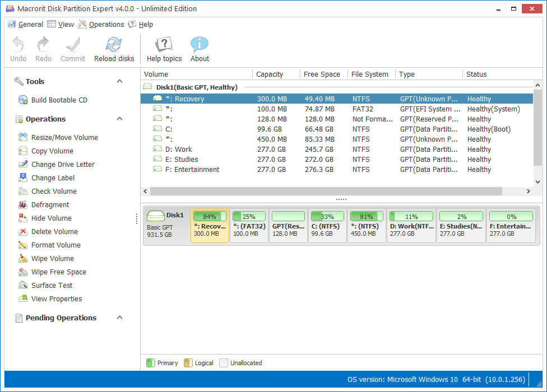
Task: Click the "FAT32" file system cell
Action: (x=363, y=109)
